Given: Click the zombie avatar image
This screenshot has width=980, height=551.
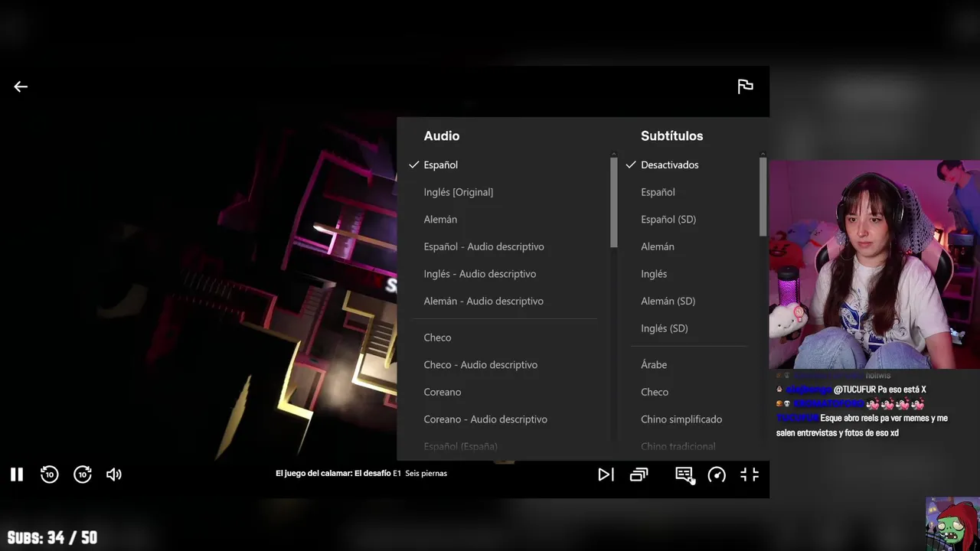Looking at the screenshot, I should 952,523.
